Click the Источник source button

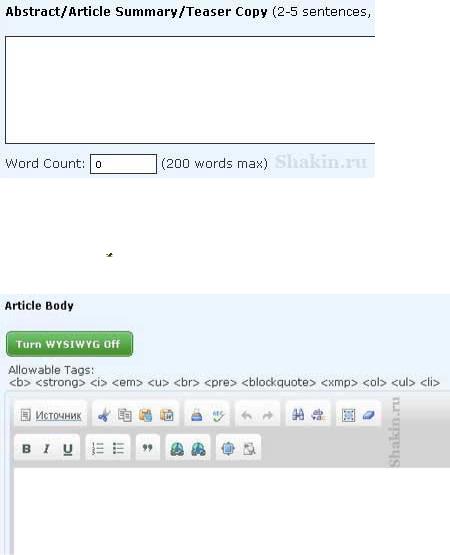pyautogui.click(x=51, y=415)
